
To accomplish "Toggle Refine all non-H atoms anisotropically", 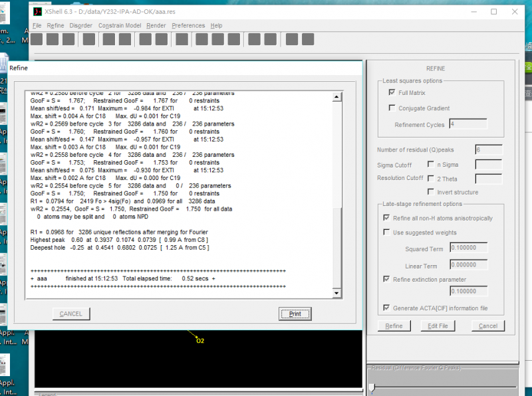I will click(x=386, y=218).
